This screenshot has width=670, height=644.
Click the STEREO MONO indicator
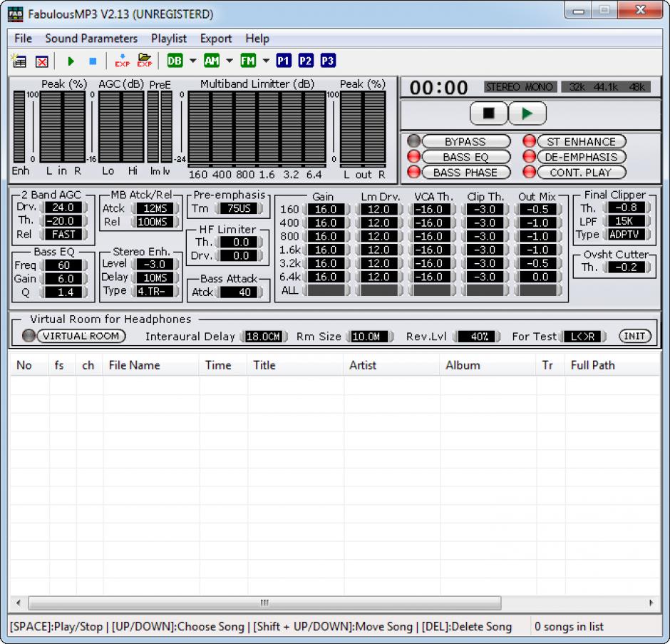tap(520, 87)
